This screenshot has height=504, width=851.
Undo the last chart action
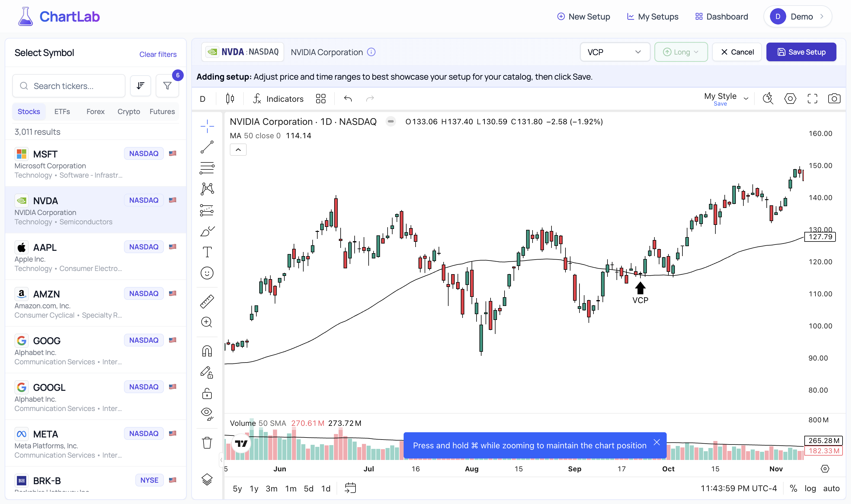point(348,99)
